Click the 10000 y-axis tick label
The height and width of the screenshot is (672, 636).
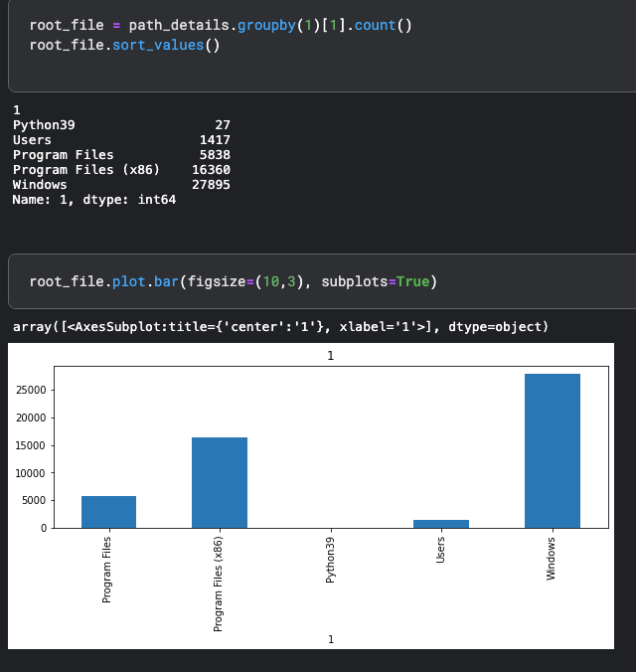point(31,473)
